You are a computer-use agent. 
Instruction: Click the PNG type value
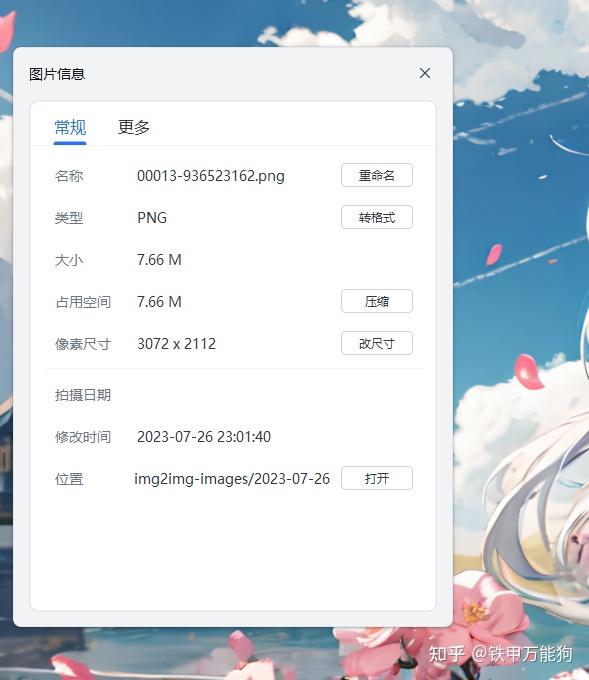pyautogui.click(x=152, y=218)
